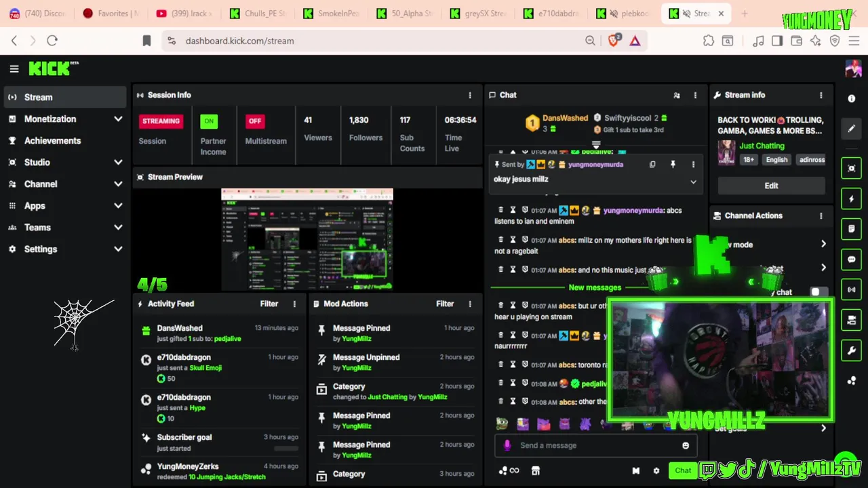Image resolution: width=868 pixels, height=488 pixels.
Task: Click pedjalive link in Activity Feed
Action: click(x=227, y=339)
